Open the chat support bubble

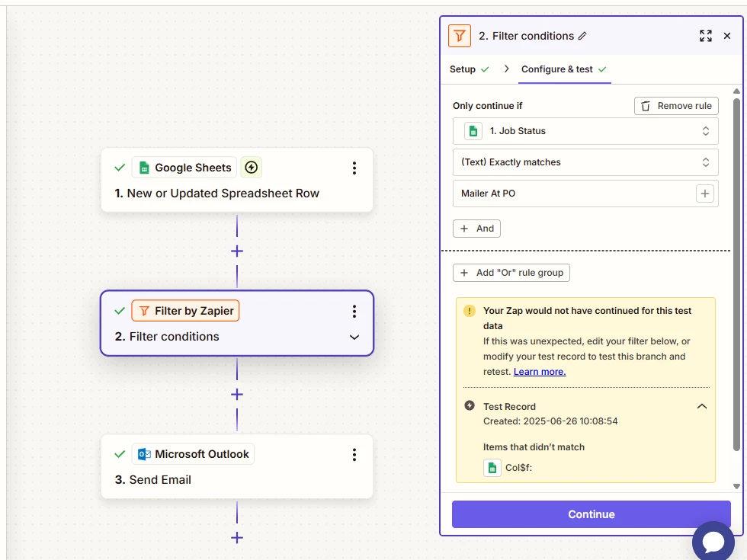713,542
